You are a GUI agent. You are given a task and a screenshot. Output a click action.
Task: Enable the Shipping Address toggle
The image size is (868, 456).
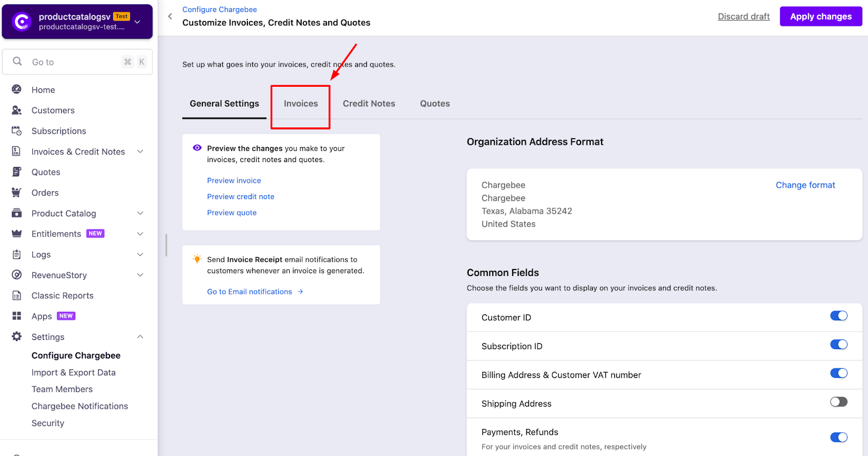click(x=838, y=402)
